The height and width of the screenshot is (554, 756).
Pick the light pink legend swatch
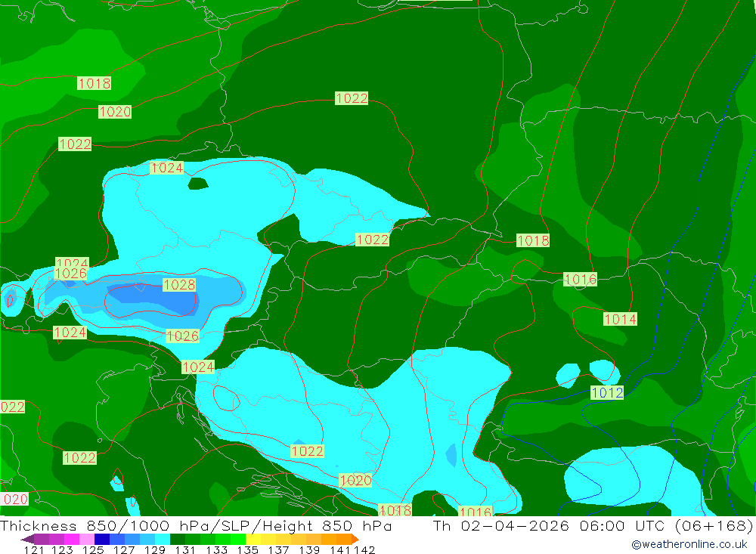coord(86,539)
